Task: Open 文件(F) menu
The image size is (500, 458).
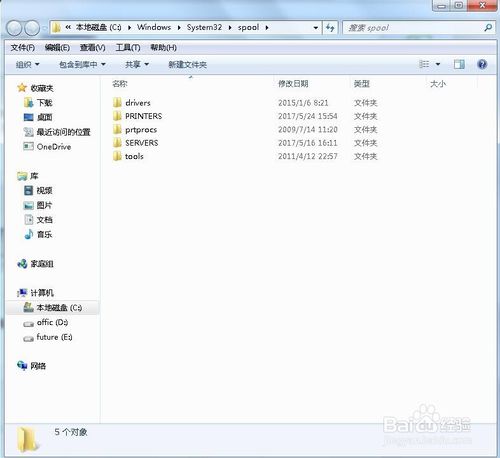Action: click(22, 48)
